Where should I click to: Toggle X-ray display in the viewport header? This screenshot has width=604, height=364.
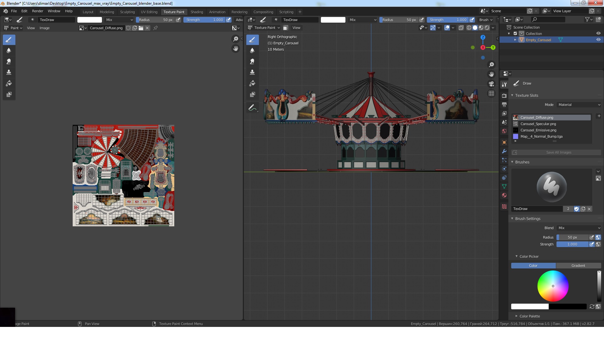tap(461, 28)
